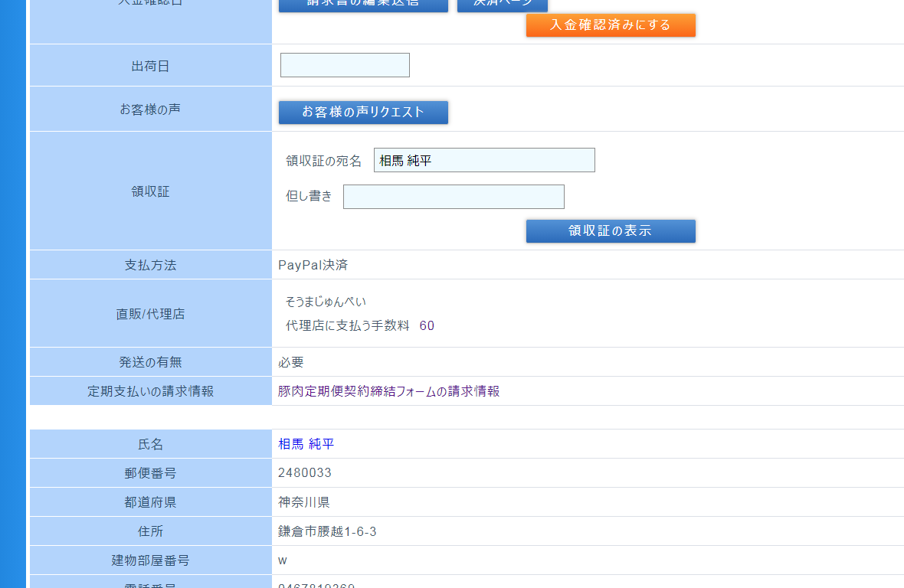Click the 代理店に支払う手数料 fee value 60
This screenshot has width=904, height=588.
(x=427, y=326)
